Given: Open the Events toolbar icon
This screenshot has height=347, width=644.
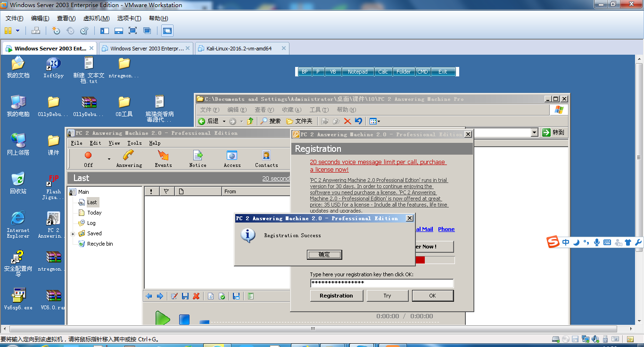Looking at the screenshot, I should click(x=163, y=158).
